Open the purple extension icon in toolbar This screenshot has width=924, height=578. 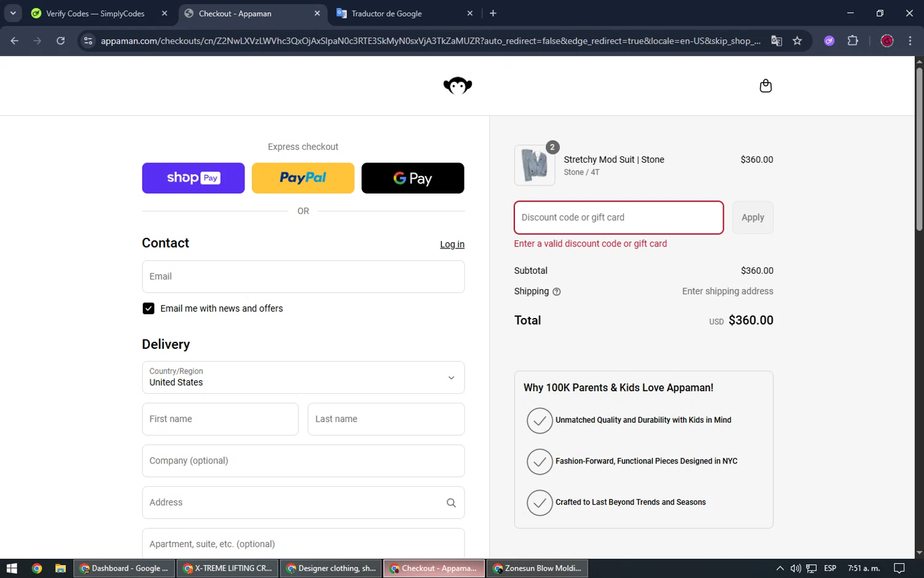[829, 41]
